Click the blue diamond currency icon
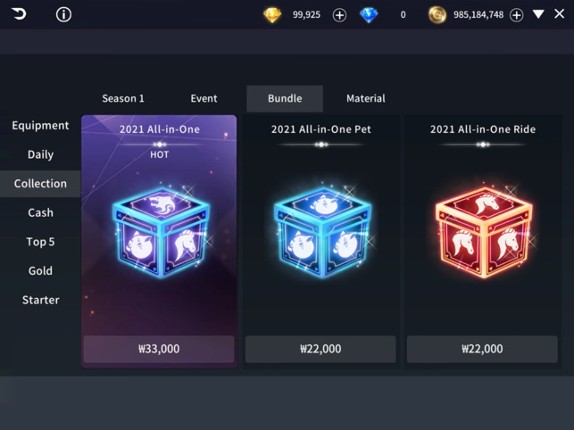The width and height of the screenshot is (574, 430). tap(369, 15)
